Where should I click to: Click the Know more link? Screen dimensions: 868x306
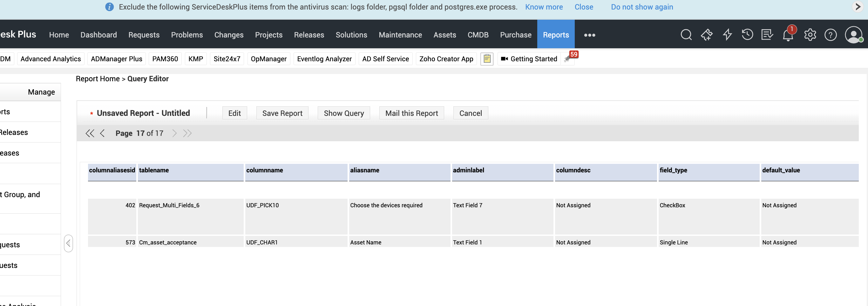(x=544, y=7)
